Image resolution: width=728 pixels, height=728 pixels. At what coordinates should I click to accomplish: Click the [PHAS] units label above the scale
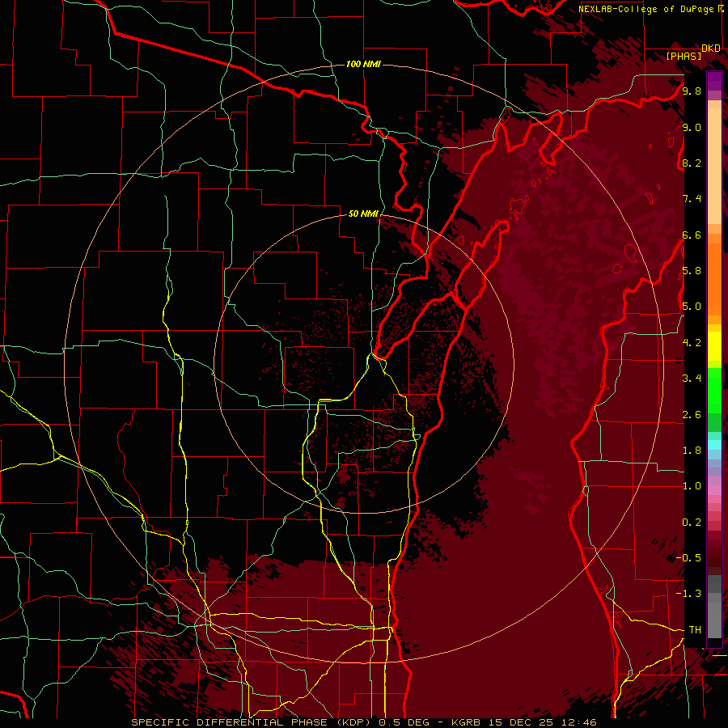pyautogui.click(x=684, y=56)
